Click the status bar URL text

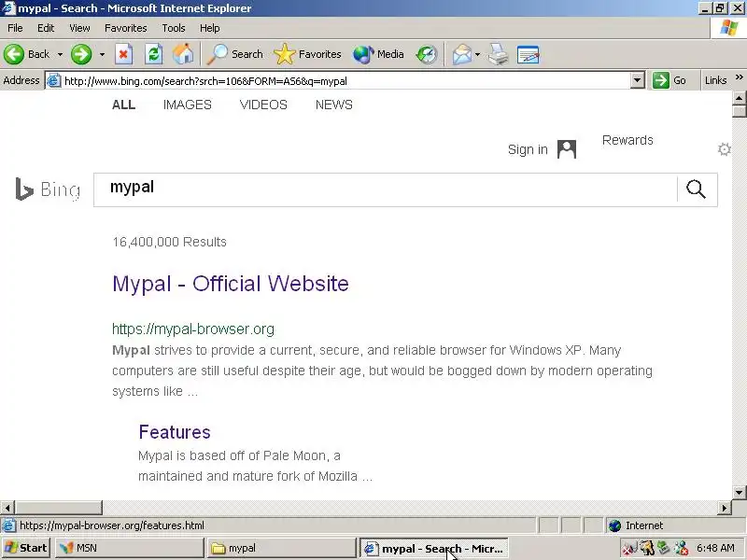coord(111,525)
